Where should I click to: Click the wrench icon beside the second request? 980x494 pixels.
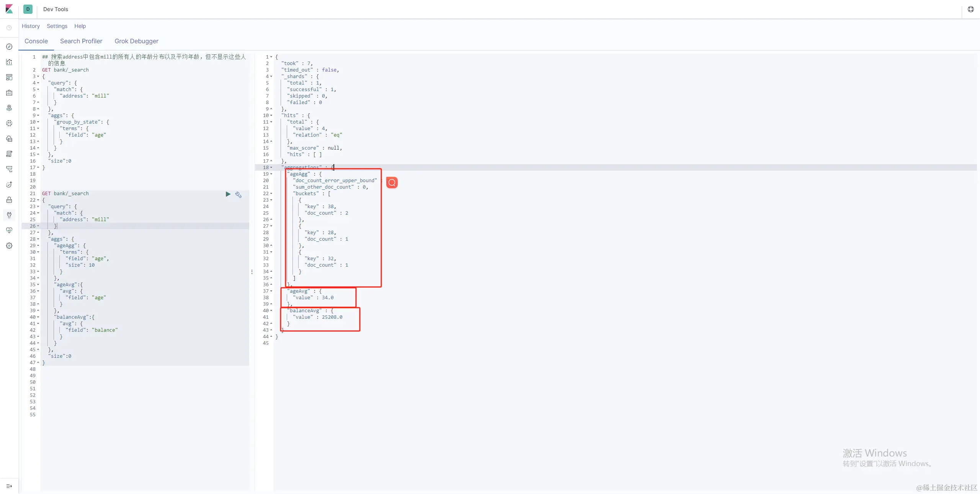238,195
